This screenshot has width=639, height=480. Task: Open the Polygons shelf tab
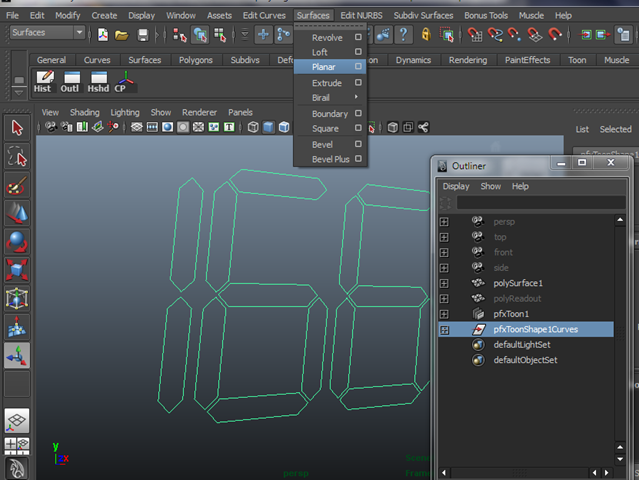pyautogui.click(x=196, y=60)
